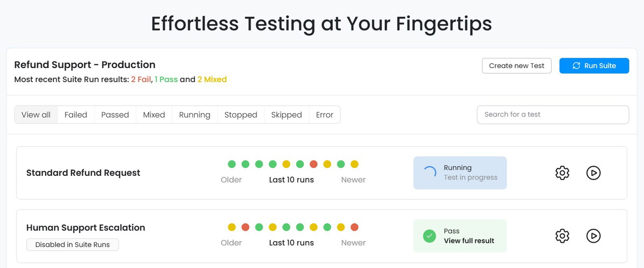Run the Human Support Escalation test play icon
The height and width of the screenshot is (268, 644).
click(x=593, y=236)
